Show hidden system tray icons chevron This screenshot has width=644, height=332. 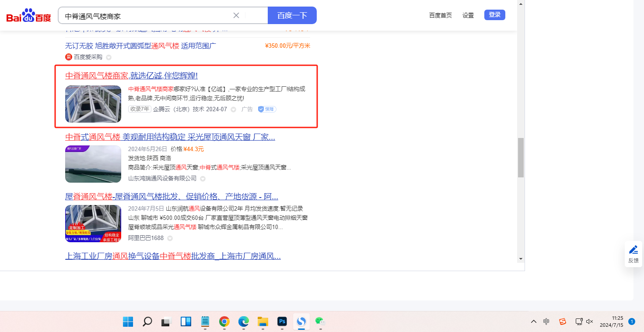(533, 321)
